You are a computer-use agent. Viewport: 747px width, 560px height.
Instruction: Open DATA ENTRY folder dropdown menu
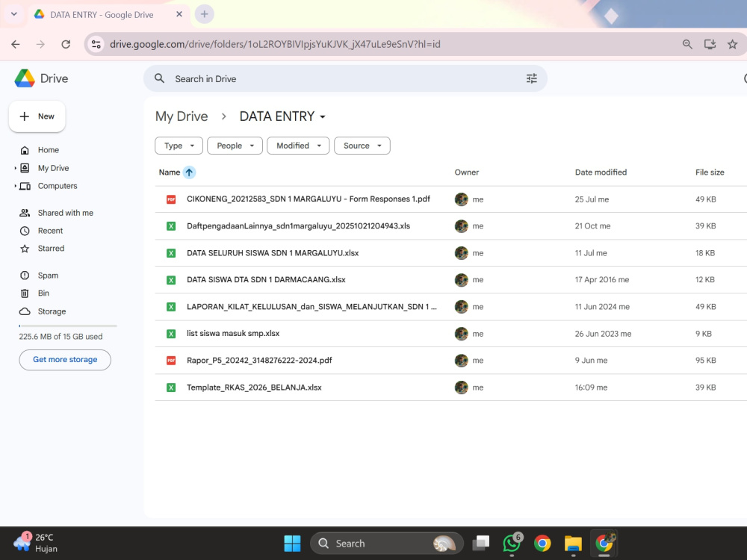323,116
